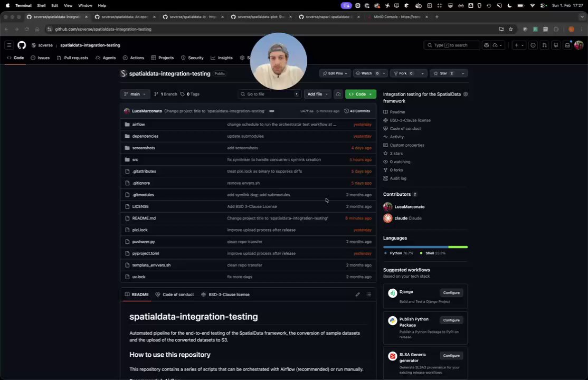
Task: Open the Fork options dropdown arrow
Action: coord(422,73)
